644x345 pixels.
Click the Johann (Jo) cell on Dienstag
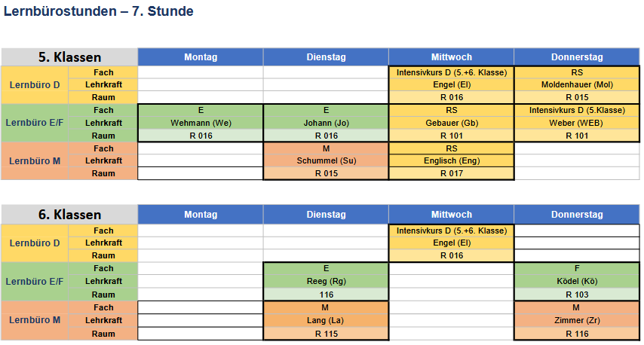click(326, 123)
